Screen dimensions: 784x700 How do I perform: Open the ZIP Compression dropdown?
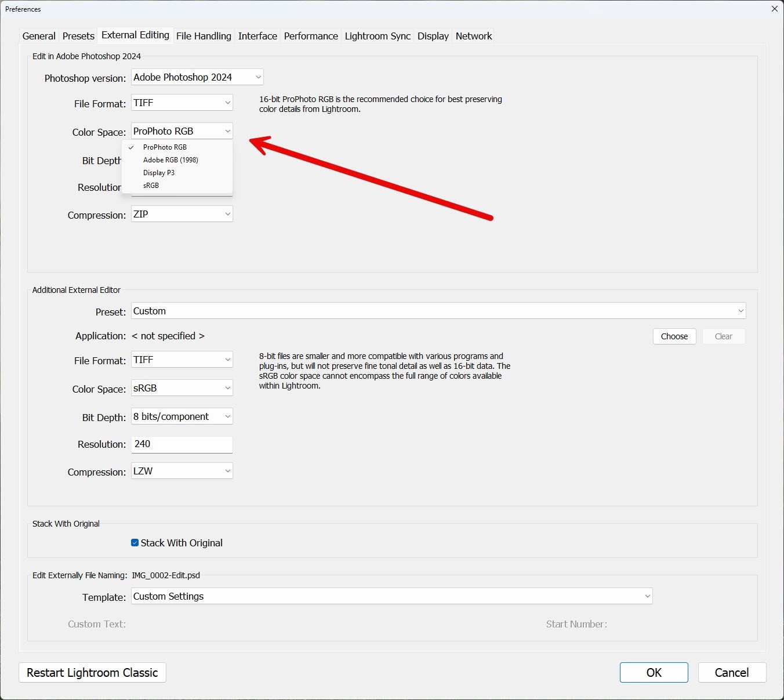182,214
